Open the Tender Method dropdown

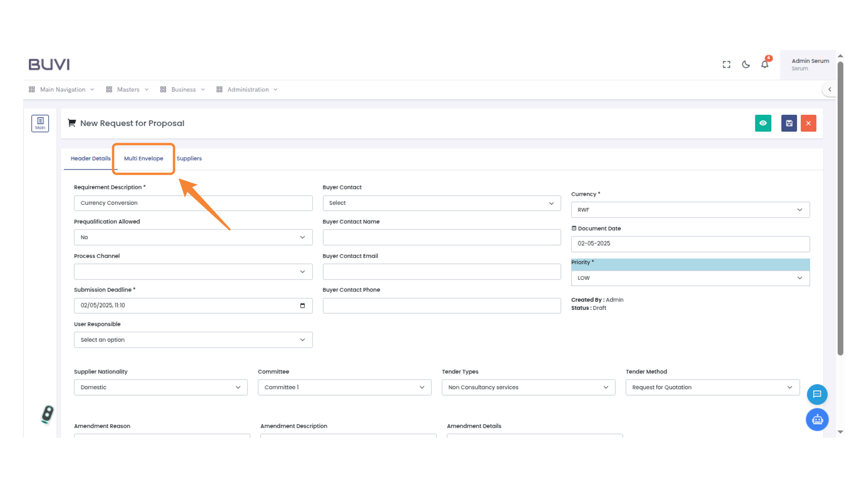[712, 388]
